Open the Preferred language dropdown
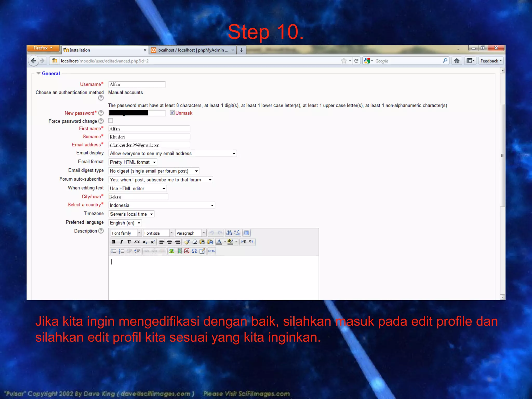Image resolution: width=532 pixels, height=399 pixels. tap(125, 223)
